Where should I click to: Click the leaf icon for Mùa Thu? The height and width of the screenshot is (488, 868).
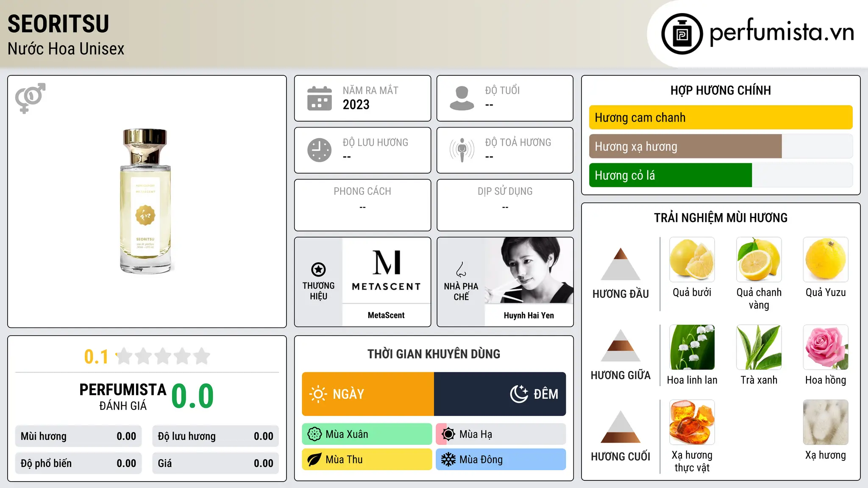click(314, 460)
